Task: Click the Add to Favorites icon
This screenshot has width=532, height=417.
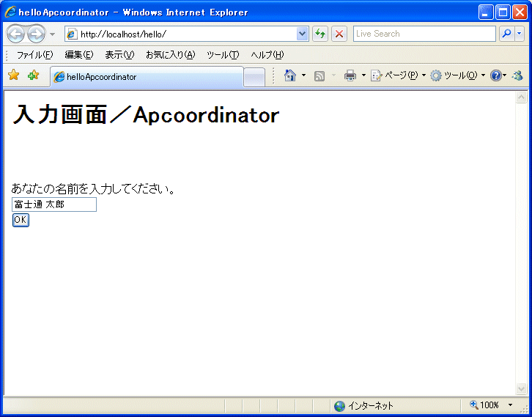Action: tap(33, 75)
